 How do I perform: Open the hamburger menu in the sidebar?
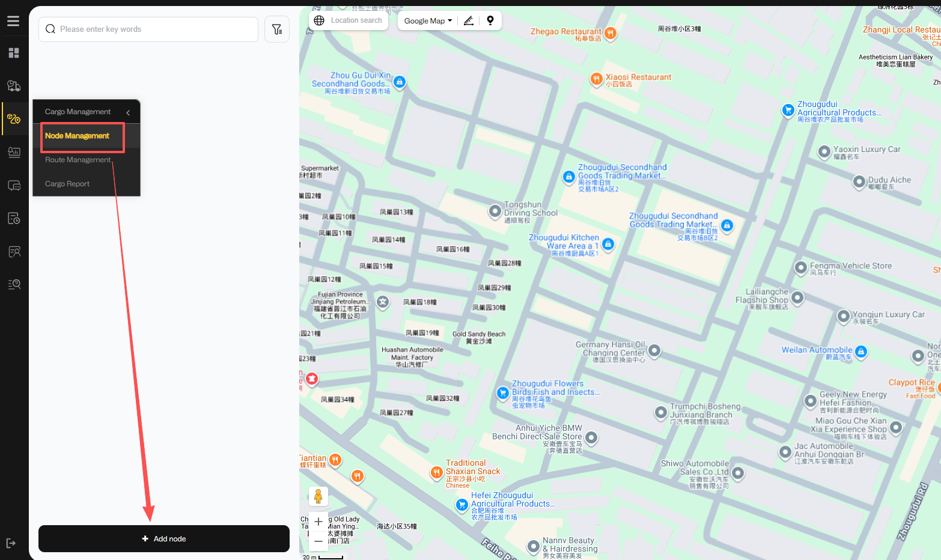[13, 21]
